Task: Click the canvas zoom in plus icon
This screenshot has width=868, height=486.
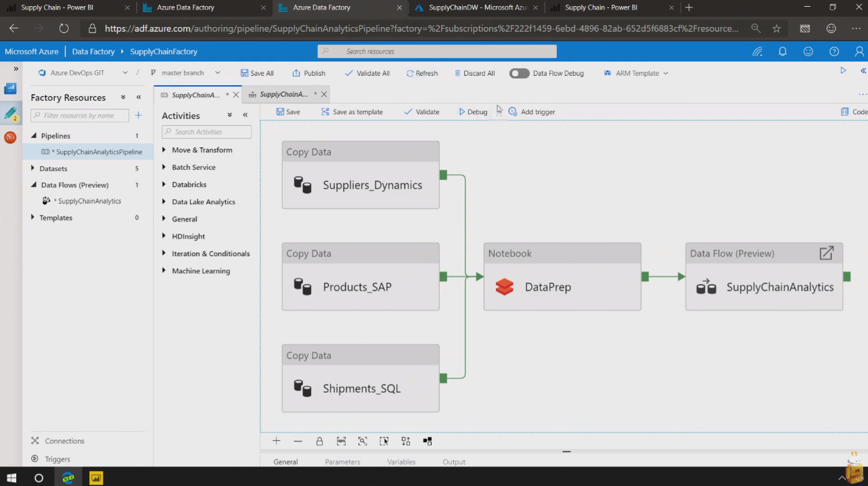Action: tap(276, 441)
